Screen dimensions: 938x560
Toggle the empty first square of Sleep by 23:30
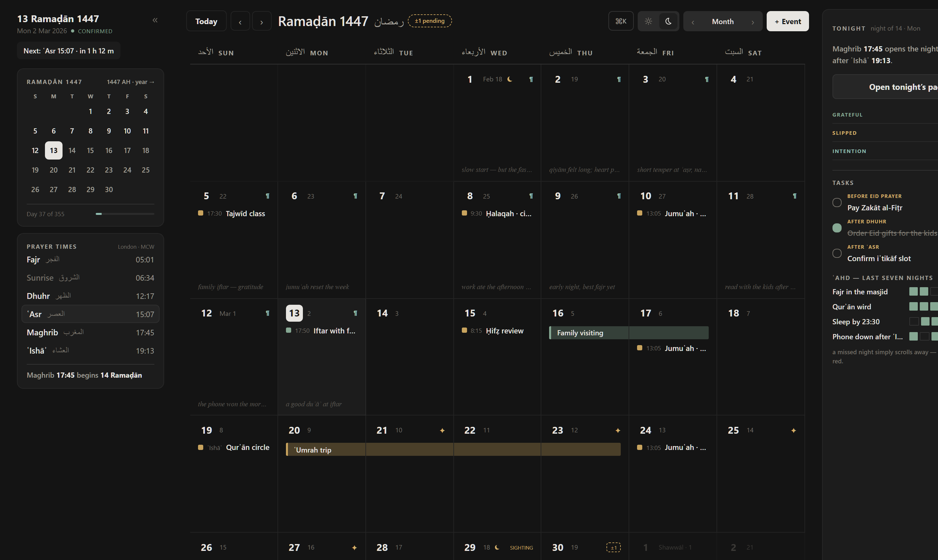tap(914, 321)
